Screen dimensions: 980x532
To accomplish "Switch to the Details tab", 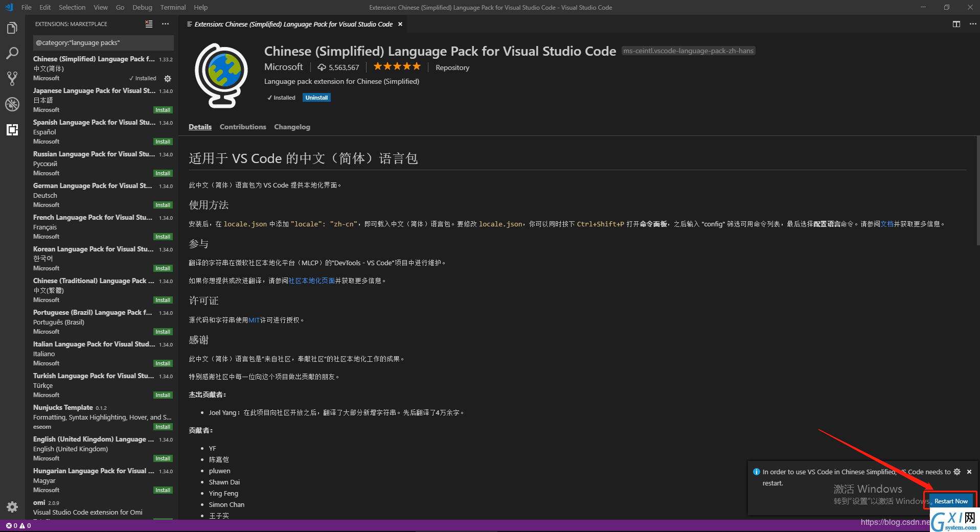I will click(x=200, y=127).
